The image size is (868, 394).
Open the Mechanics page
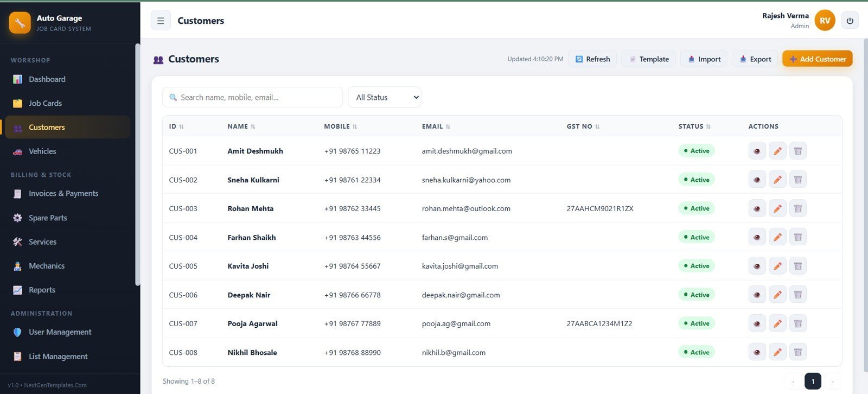point(67,266)
